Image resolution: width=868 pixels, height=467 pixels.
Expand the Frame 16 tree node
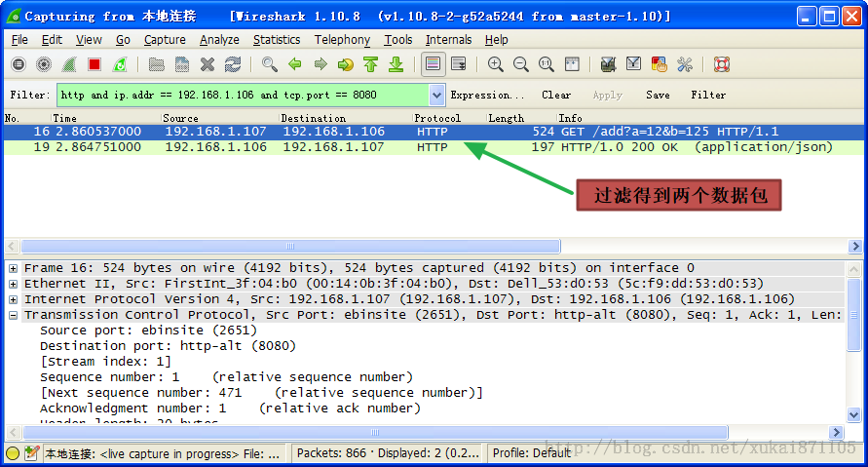(13, 268)
